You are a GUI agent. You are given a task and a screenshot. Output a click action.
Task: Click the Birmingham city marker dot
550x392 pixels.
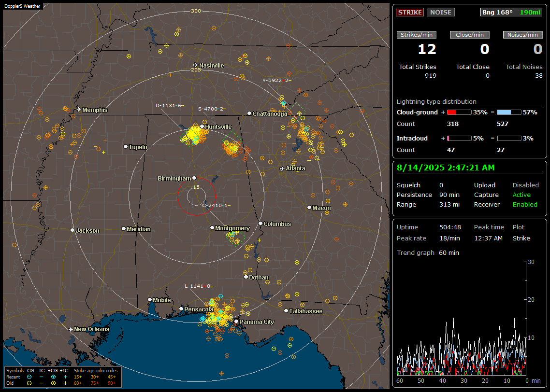click(194, 178)
